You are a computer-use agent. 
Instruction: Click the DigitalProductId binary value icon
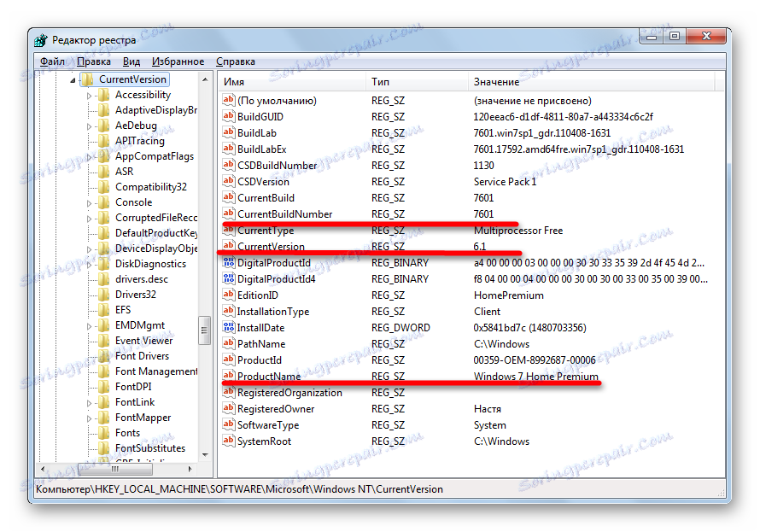228,263
